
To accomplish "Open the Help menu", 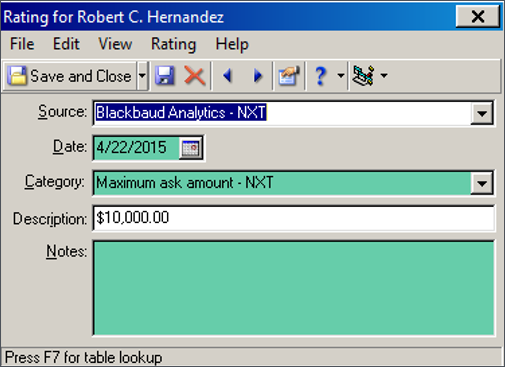I will pos(232,44).
